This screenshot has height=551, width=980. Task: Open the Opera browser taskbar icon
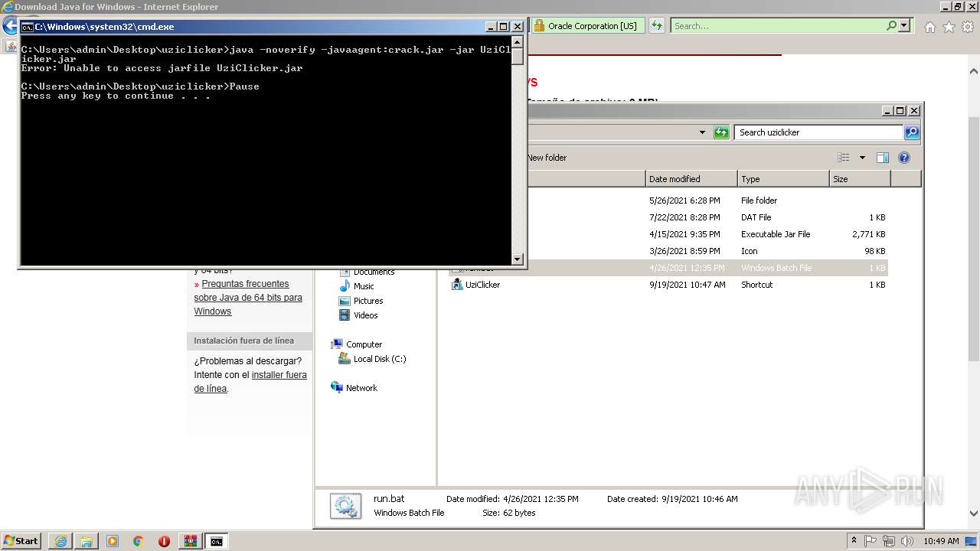click(164, 541)
